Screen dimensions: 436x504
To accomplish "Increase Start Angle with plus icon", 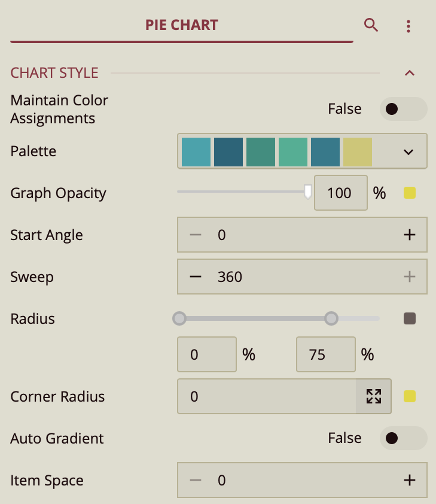I will point(409,235).
